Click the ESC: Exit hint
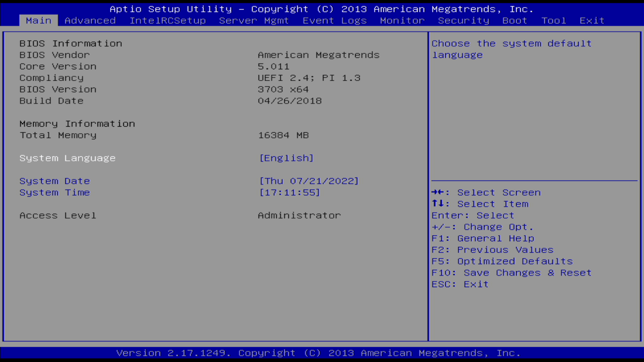The width and height of the screenshot is (644, 362). click(x=460, y=285)
